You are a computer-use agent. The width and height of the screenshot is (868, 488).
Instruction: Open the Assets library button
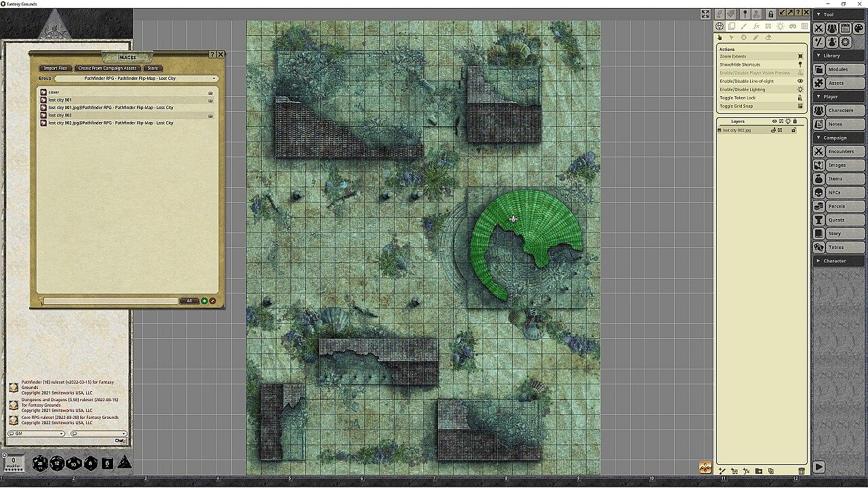[839, 83]
